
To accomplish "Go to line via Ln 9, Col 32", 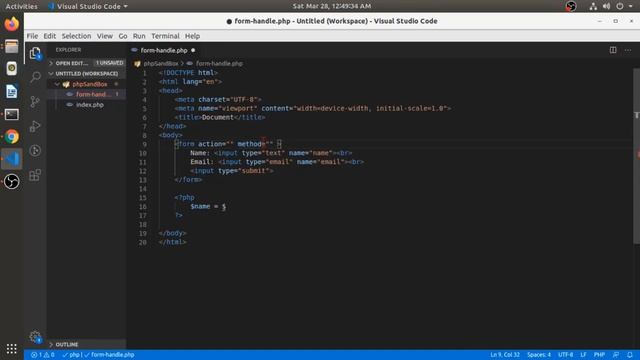I will click(505, 355).
